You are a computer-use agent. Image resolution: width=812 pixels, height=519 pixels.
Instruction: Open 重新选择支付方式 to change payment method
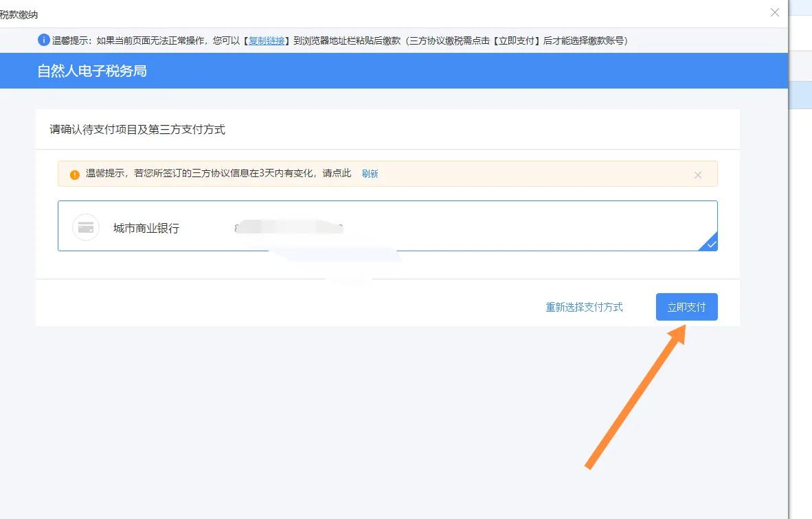[585, 307]
